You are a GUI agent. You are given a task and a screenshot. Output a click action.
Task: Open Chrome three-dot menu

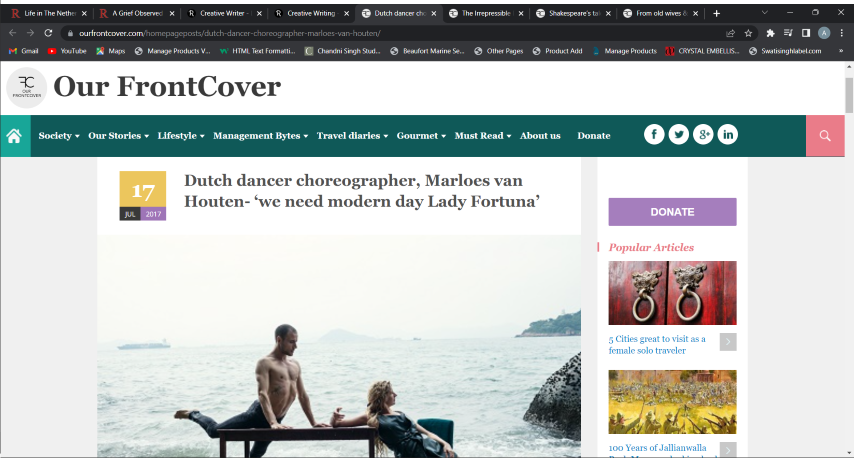pos(842,33)
